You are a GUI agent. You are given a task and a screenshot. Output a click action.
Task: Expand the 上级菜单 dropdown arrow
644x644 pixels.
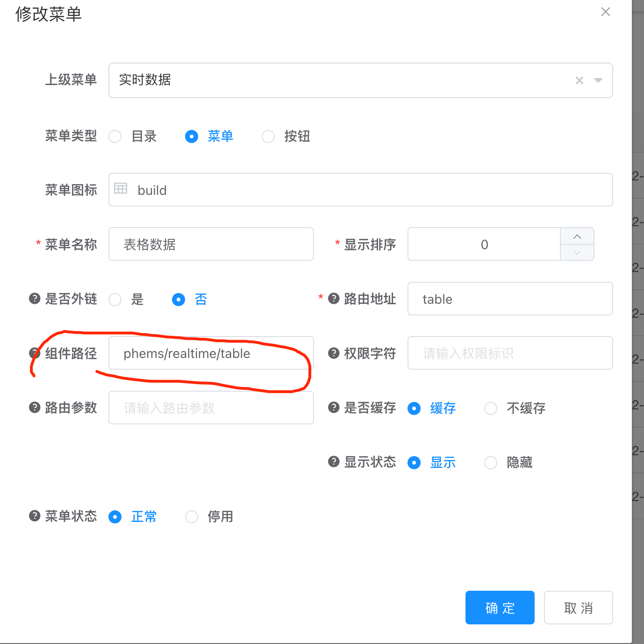[598, 80]
